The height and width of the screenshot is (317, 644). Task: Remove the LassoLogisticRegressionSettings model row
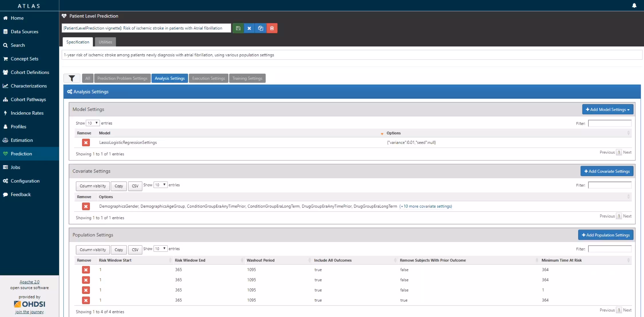[x=86, y=142]
